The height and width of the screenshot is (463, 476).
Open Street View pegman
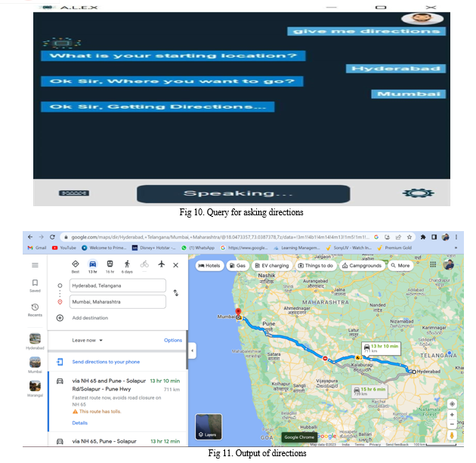point(452,435)
